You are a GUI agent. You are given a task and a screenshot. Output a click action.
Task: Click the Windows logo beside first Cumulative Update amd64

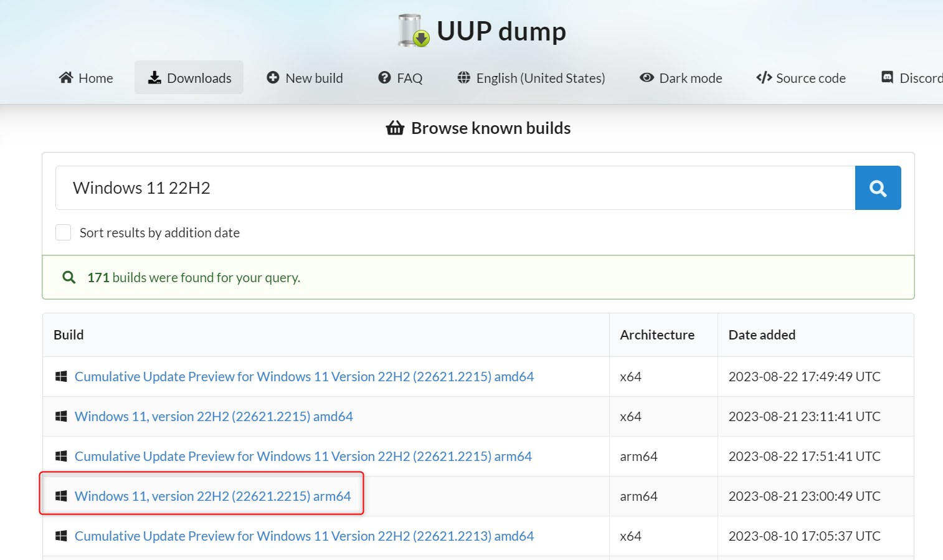[x=61, y=377]
